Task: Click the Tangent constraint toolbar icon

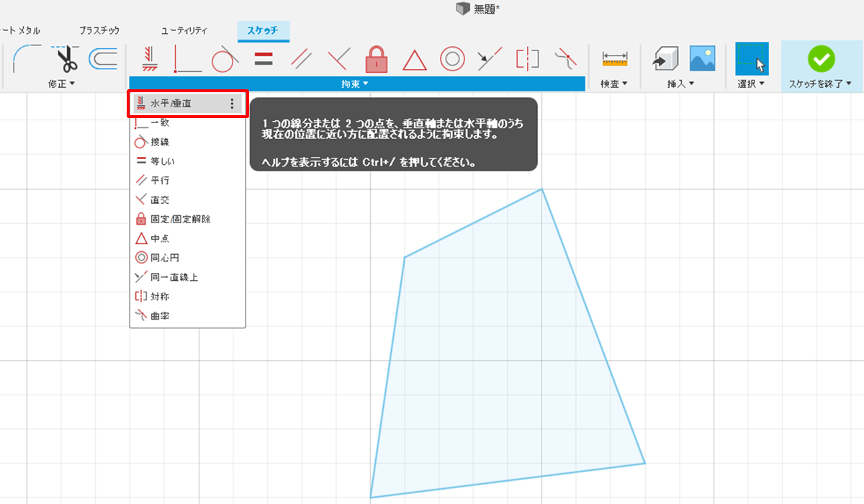Action: (225, 59)
